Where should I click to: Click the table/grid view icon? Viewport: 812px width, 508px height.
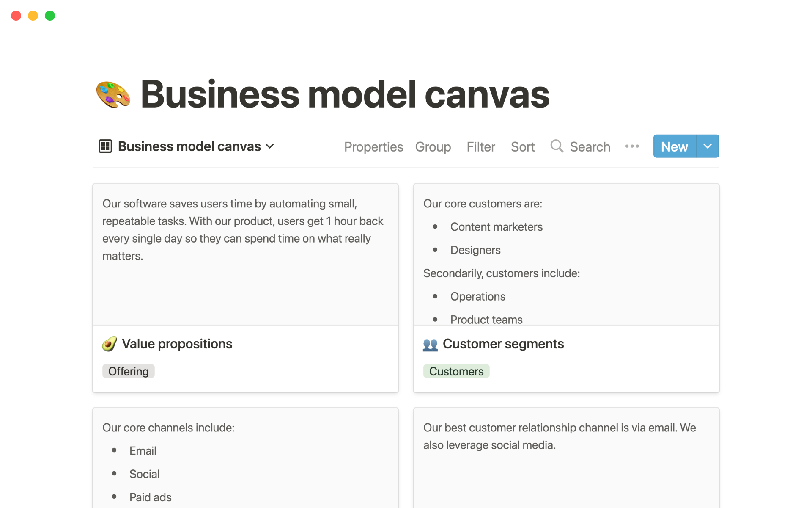coord(105,147)
